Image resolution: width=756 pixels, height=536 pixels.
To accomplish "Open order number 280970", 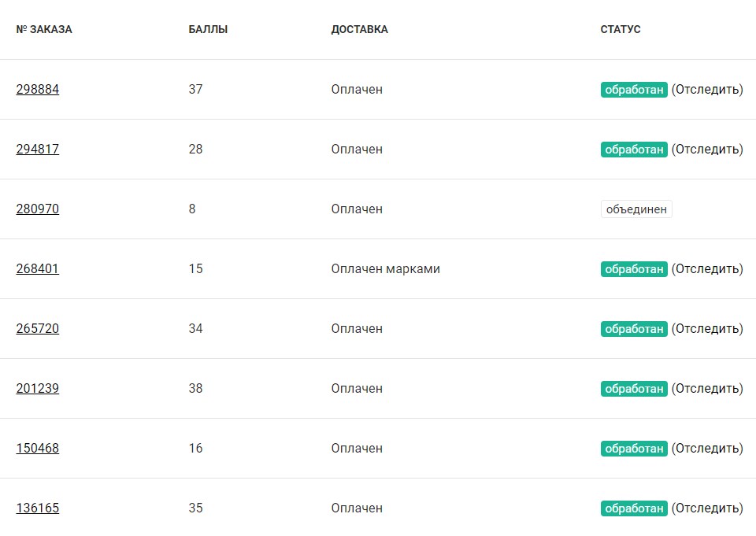I will tap(38, 209).
